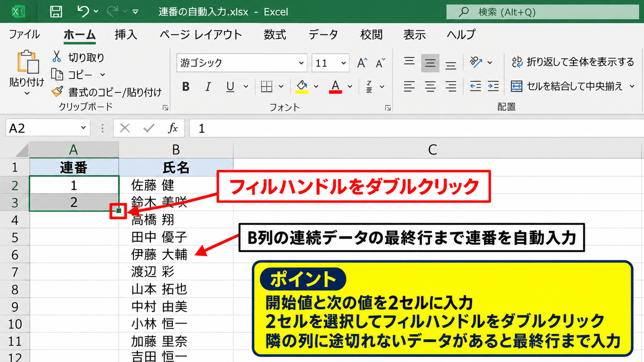Image resolution: width=644 pixels, height=362 pixels.
Task: Click the Cut scissors icon
Action: 57,57
